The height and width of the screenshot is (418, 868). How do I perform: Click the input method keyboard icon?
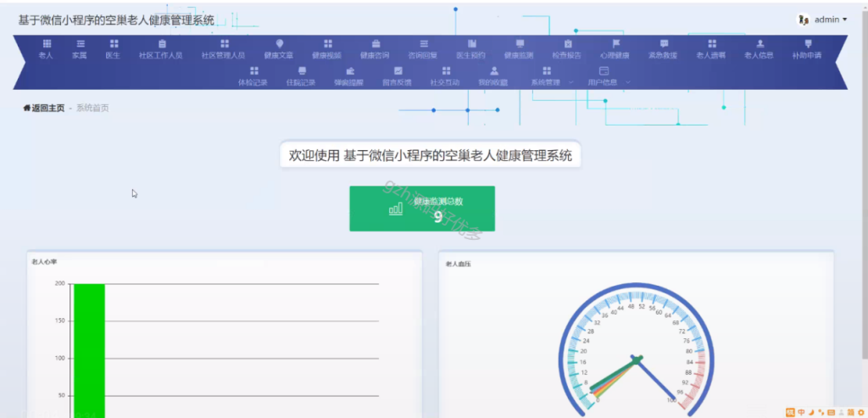point(831,412)
